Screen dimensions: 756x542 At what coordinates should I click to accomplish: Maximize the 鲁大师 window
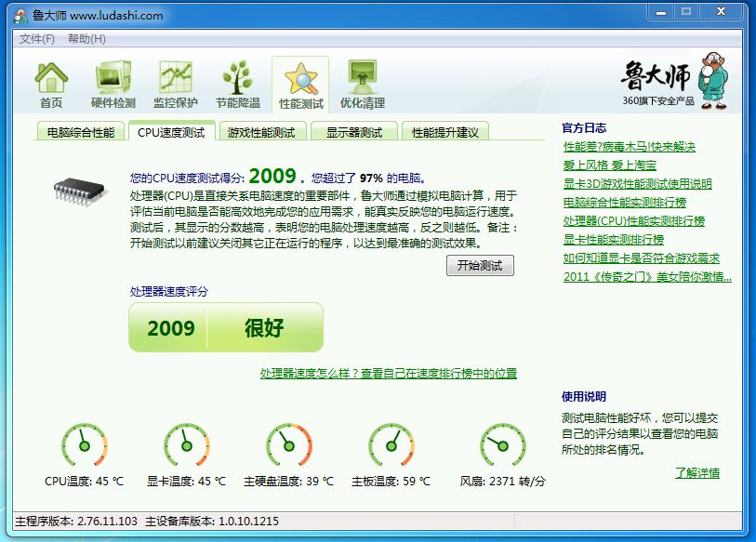686,12
